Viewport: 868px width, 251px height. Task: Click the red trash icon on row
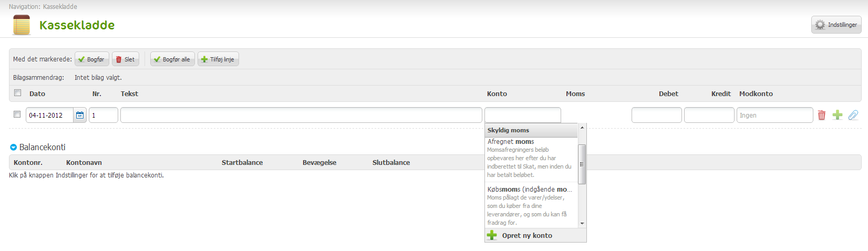(822, 115)
